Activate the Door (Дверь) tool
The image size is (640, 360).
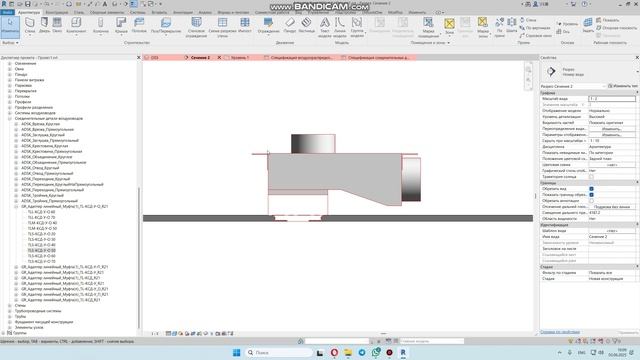[x=44, y=25]
